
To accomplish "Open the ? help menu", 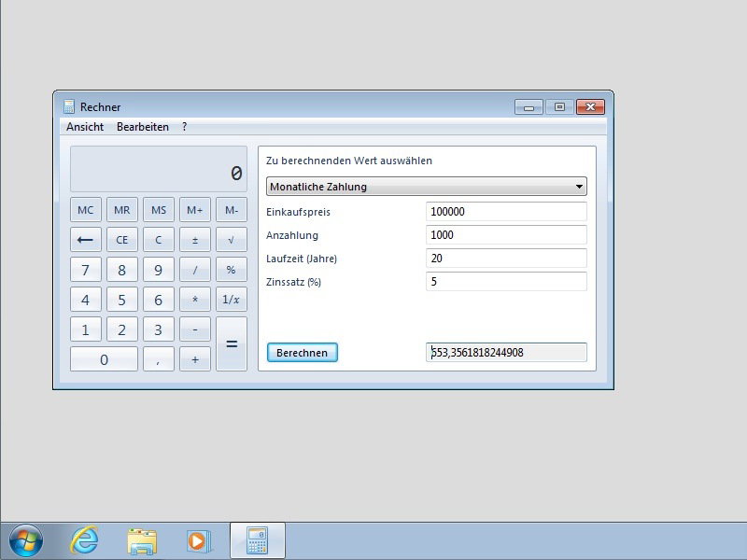I will click(185, 127).
